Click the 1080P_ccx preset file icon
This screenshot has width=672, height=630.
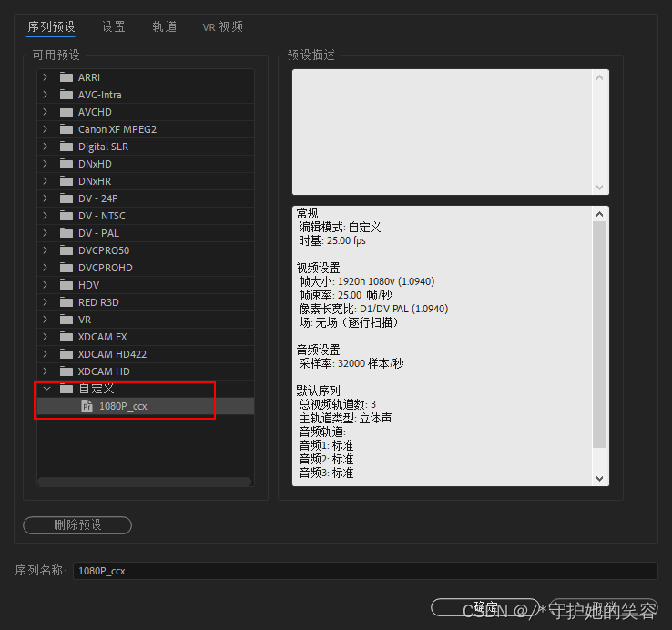[x=87, y=406]
